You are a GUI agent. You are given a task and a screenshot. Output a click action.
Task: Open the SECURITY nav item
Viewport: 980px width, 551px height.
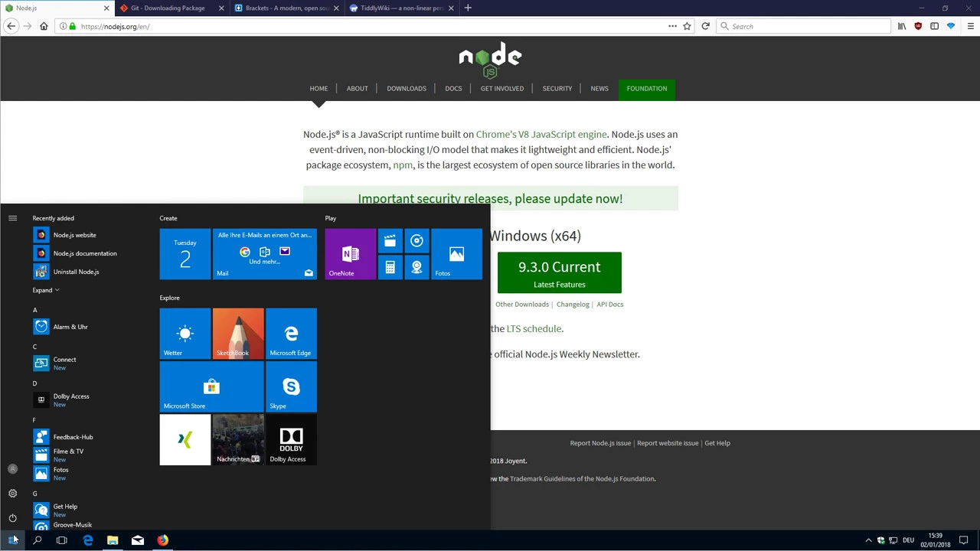(x=557, y=88)
